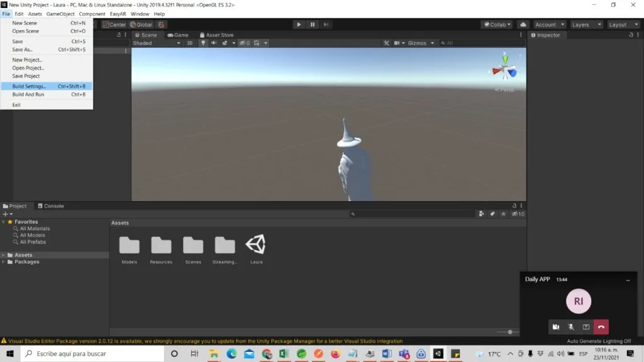Open the EasyAR menu
The width and height of the screenshot is (644, 362).
pyautogui.click(x=118, y=14)
